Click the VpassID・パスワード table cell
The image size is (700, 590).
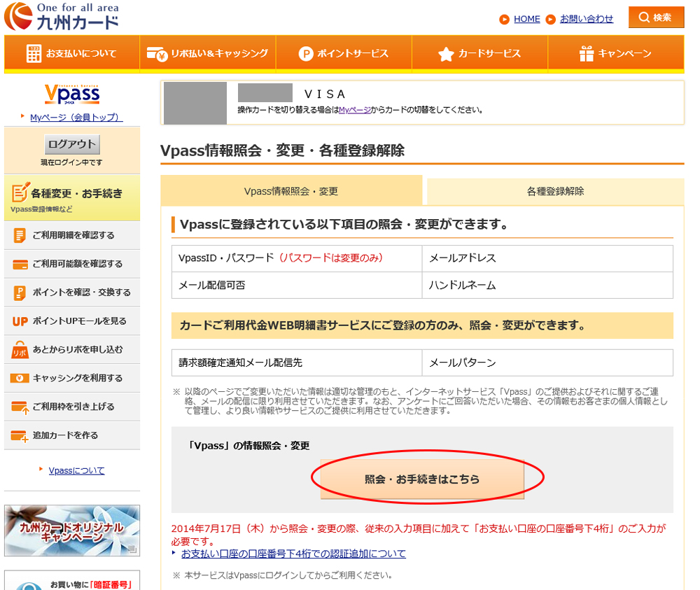click(x=297, y=258)
